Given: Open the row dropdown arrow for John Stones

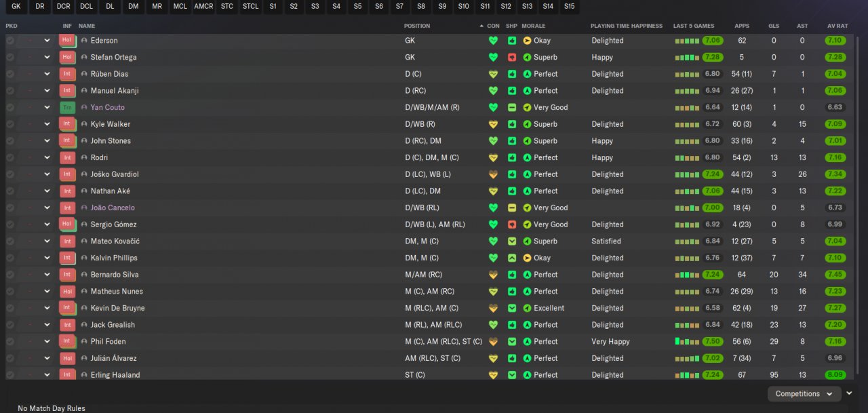Looking at the screenshot, I should (47, 141).
